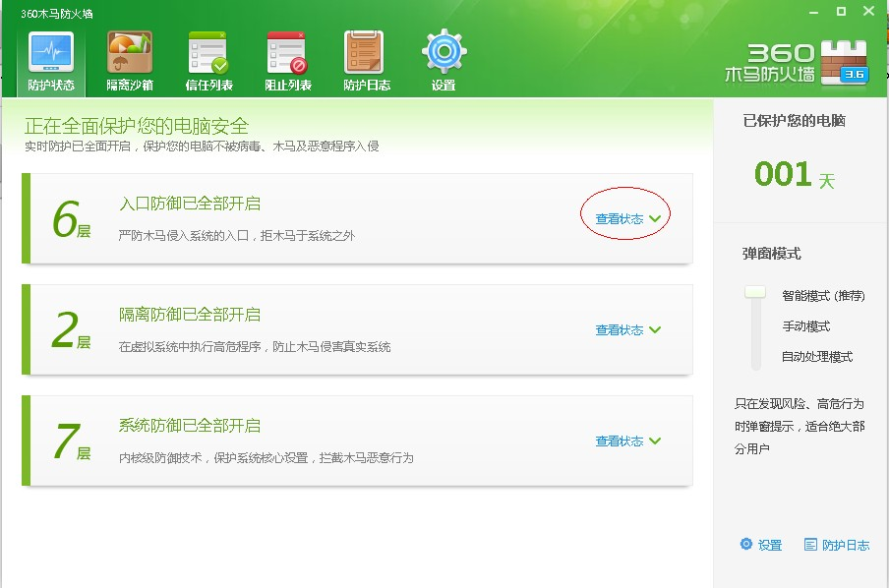The width and height of the screenshot is (889, 588).
Task: Expand 查看状态 for 系统防御
Action: click(x=627, y=441)
